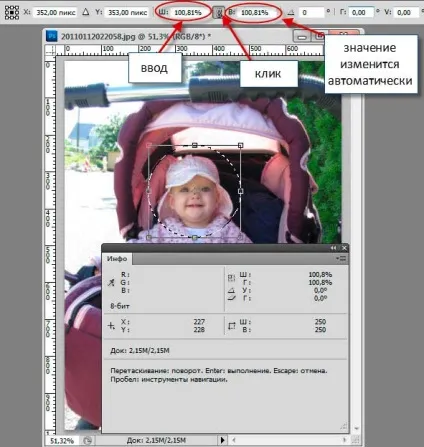Screen dimensions: 424x447
Task: Switch to the Инфо panel tab
Action: point(117,259)
